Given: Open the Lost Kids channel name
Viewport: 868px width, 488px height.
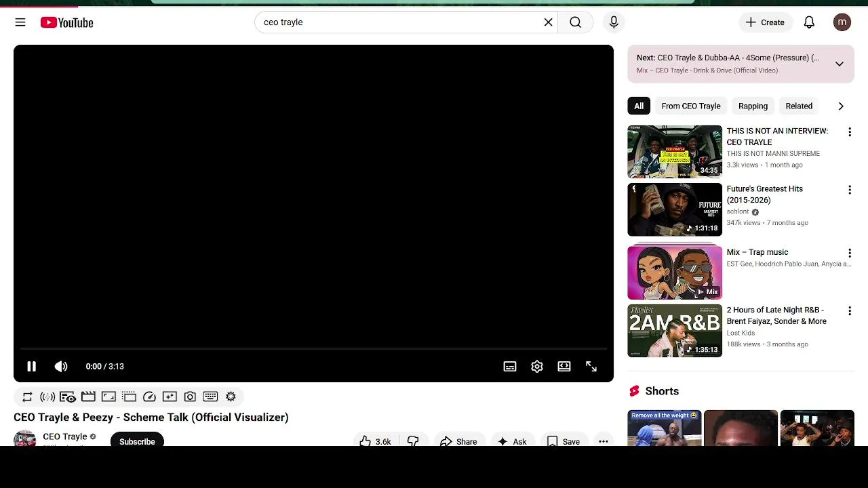Looking at the screenshot, I should pyautogui.click(x=741, y=333).
